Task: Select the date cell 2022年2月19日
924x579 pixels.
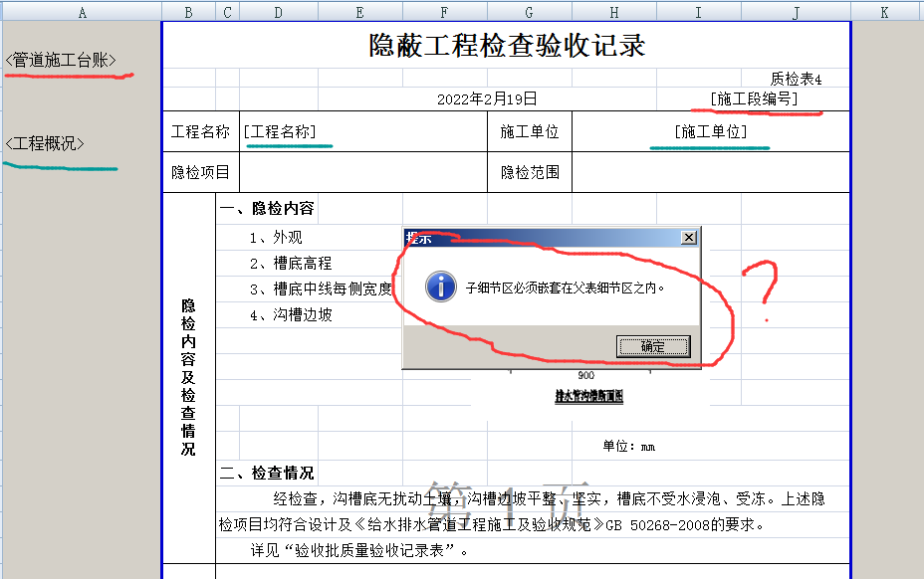Action: 487,98
